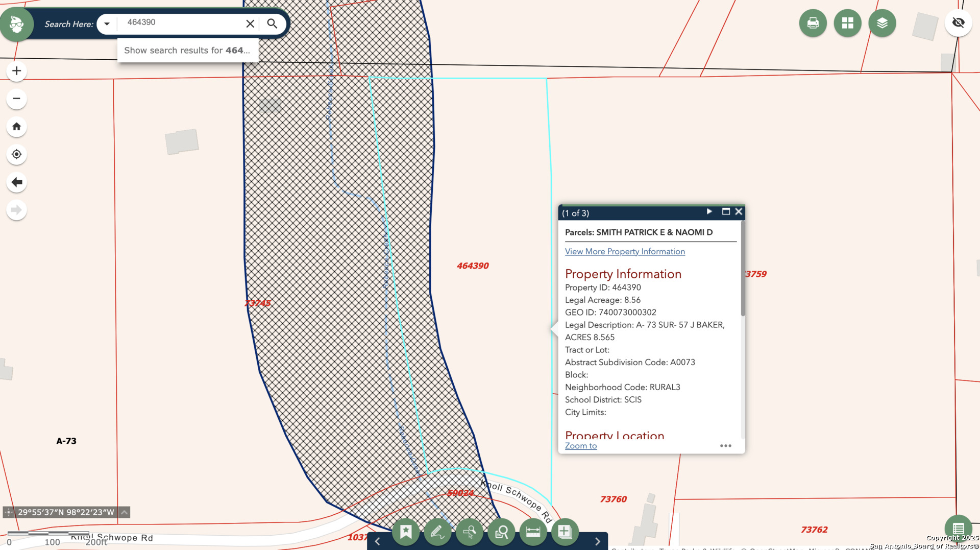Click the popup vertical scrollbar
This screenshot has height=550, width=980.
[743, 271]
